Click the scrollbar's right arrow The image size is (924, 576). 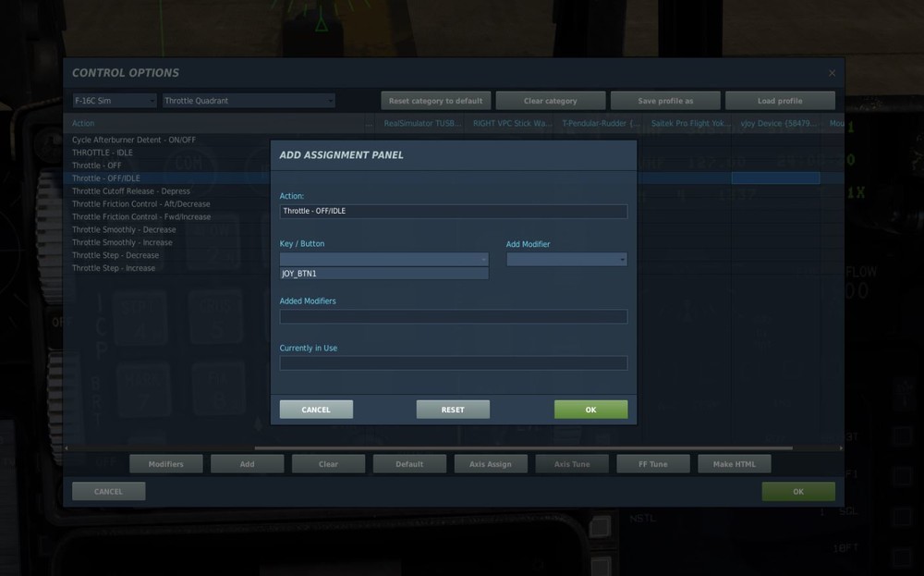841,448
